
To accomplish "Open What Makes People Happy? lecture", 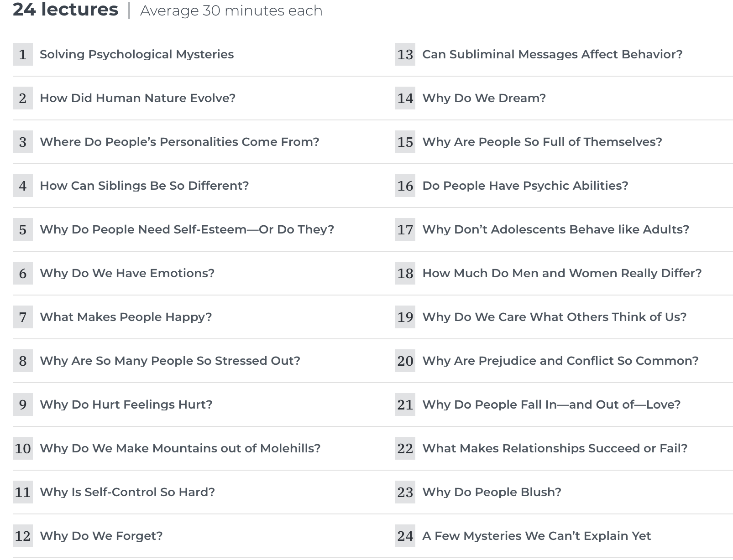I will pyautogui.click(x=126, y=317).
